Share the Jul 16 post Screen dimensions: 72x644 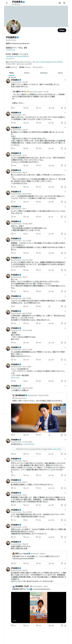pyautogui.click(x=65, y=166)
